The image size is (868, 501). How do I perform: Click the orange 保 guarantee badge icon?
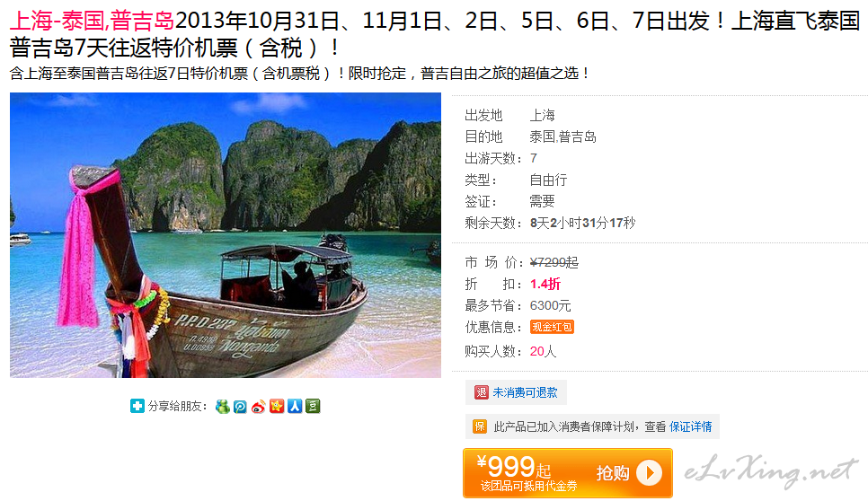click(480, 426)
